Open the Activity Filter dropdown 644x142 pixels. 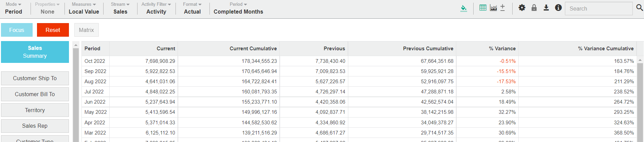point(156,8)
